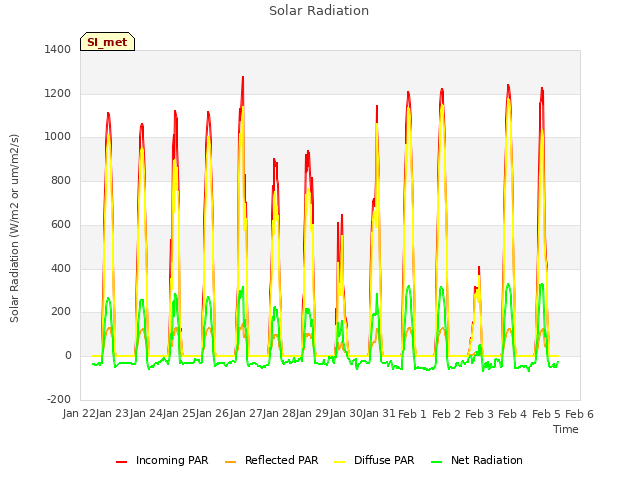Click the Jan 30 x-axis date label
The image size is (640, 480).
coord(346,414)
